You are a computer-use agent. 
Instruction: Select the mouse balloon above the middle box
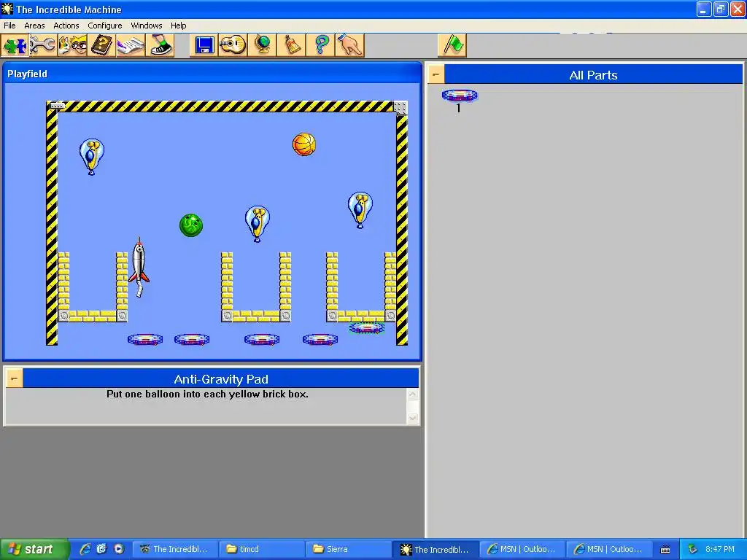(258, 224)
